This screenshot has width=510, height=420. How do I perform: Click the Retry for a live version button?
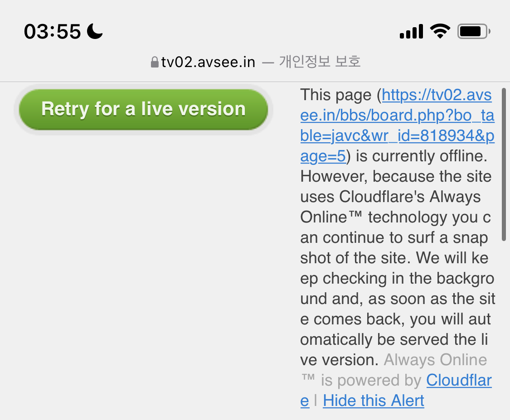[x=143, y=110]
